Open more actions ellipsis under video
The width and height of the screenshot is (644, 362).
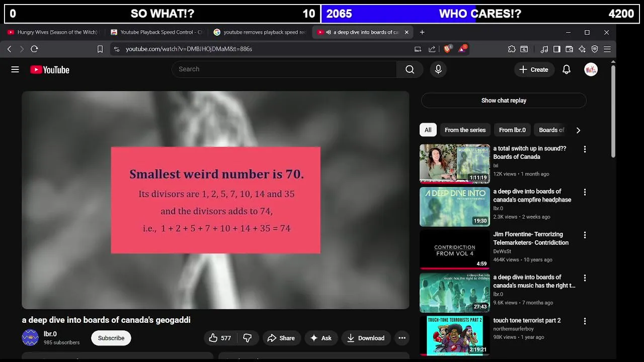[402, 338]
